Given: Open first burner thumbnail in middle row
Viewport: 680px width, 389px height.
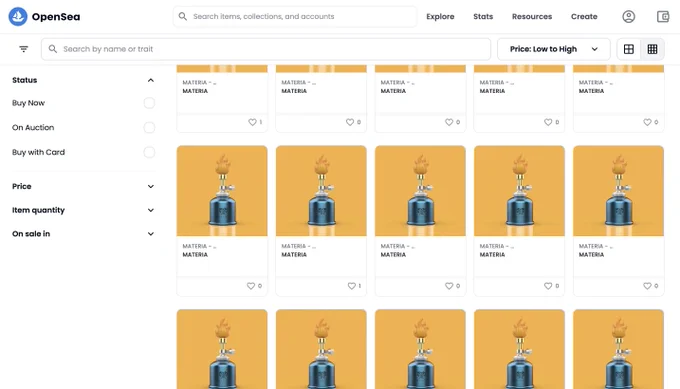Looking at the screenshot, I should click(222, 191).
